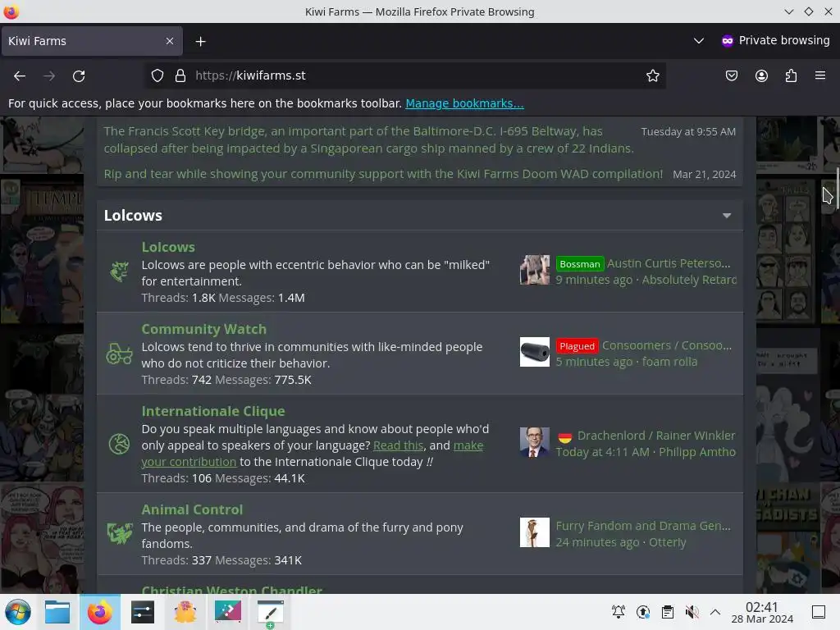Select the Kiwi Farms browser tab
This screenshot has width=840, height=630.
coord(92,41)
